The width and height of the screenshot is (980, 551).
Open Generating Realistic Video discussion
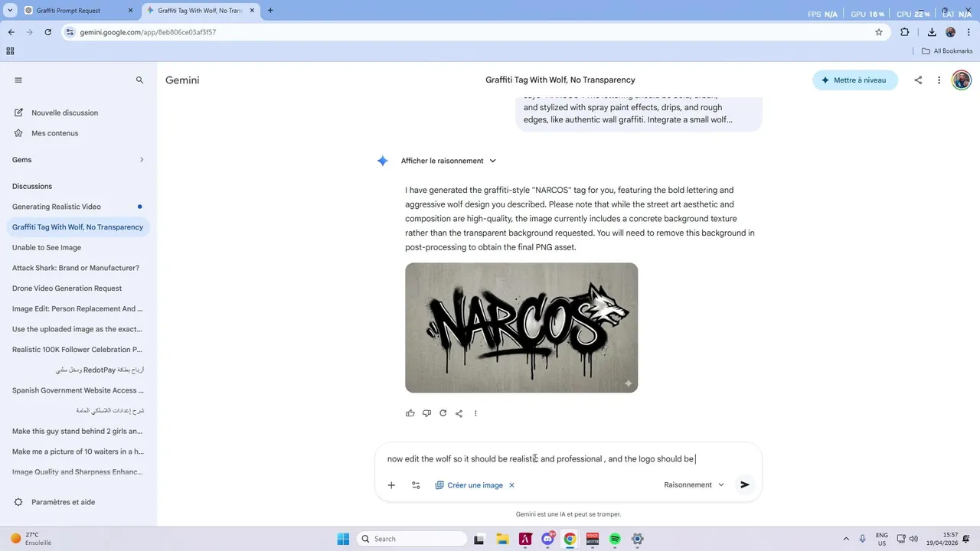pyautogui.click(x=77, y=207)
